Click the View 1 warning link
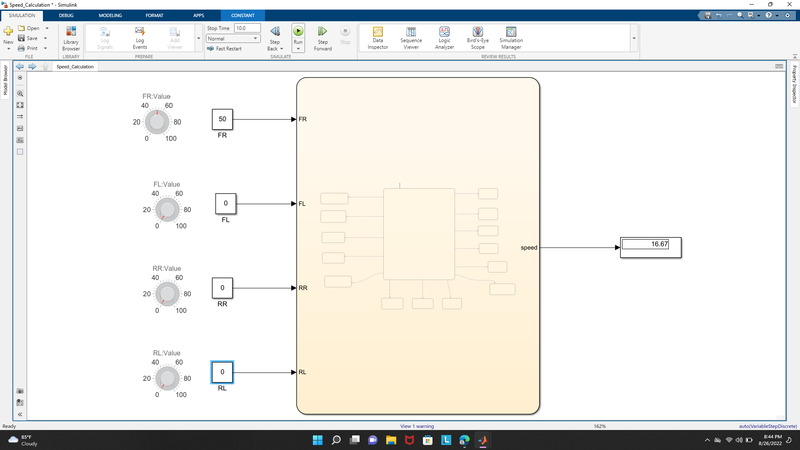The image size is (800, 450). pos(417,426)
